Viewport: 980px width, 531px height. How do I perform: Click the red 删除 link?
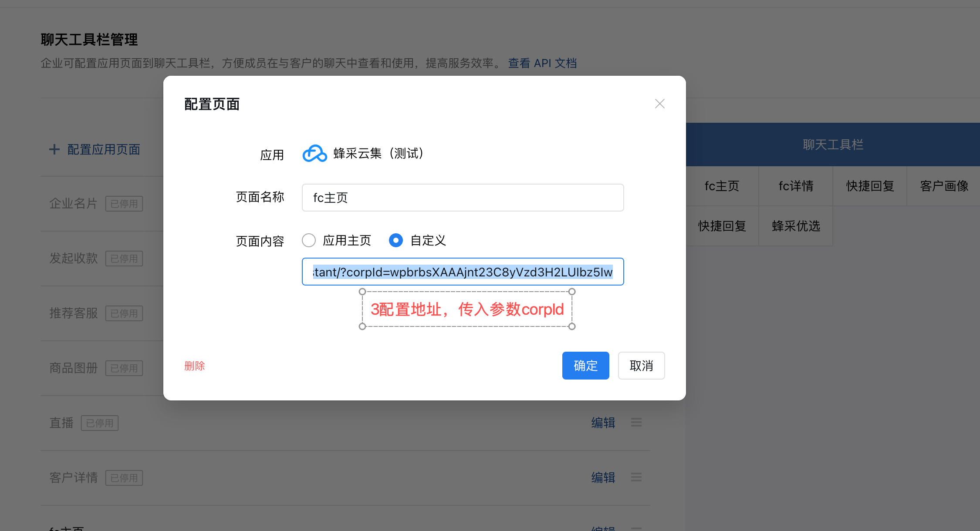click(194, 366)
